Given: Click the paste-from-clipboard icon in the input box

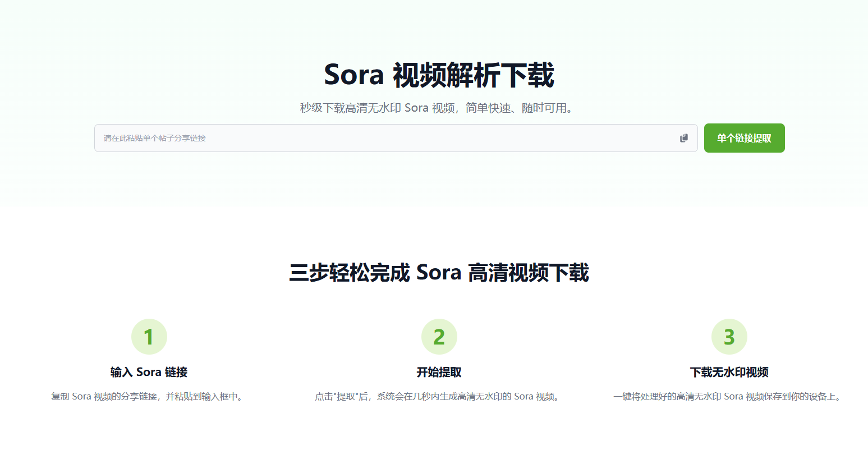Looking at the screenshot, I should 683,137.
